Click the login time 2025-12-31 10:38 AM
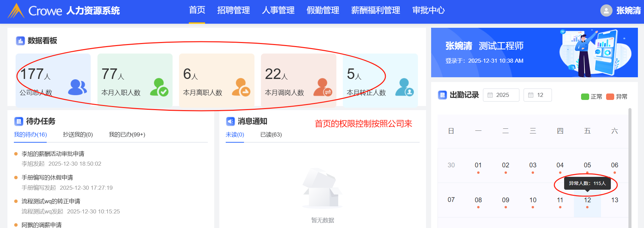This screenshot has height=228, width=644. coord(495,61)
